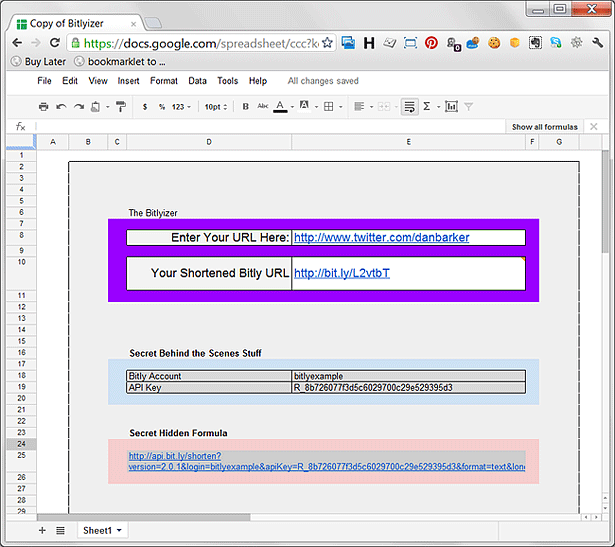Open the Sheet1 tab dropdown
Screen dimensions: 615x547
click(x=119, y=531)
